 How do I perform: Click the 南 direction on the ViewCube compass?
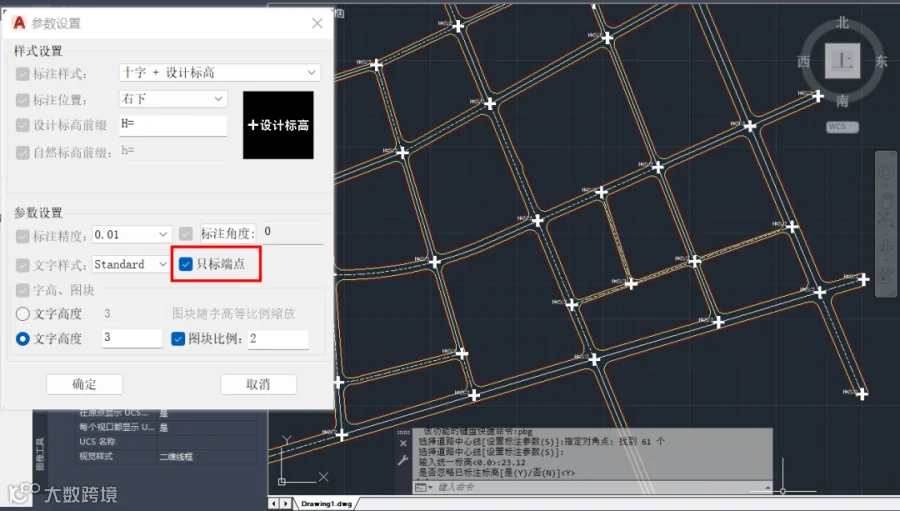(x=842, y=100)
